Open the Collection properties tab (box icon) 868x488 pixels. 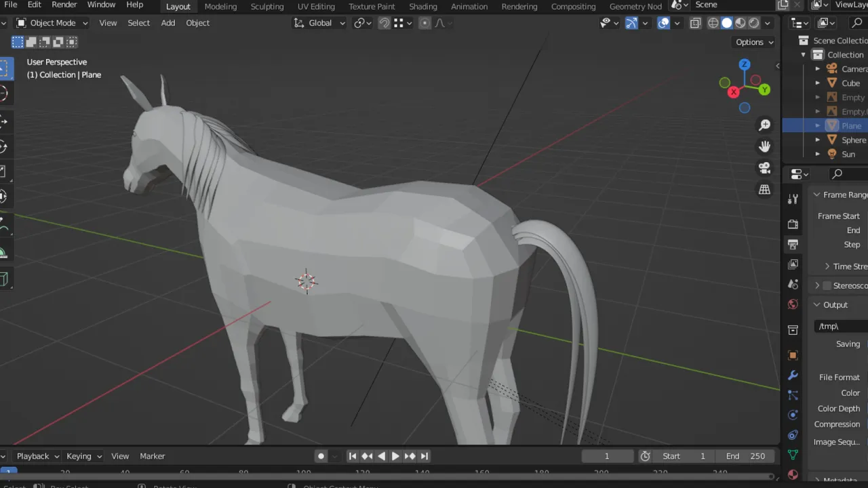[x=793, y=330]
